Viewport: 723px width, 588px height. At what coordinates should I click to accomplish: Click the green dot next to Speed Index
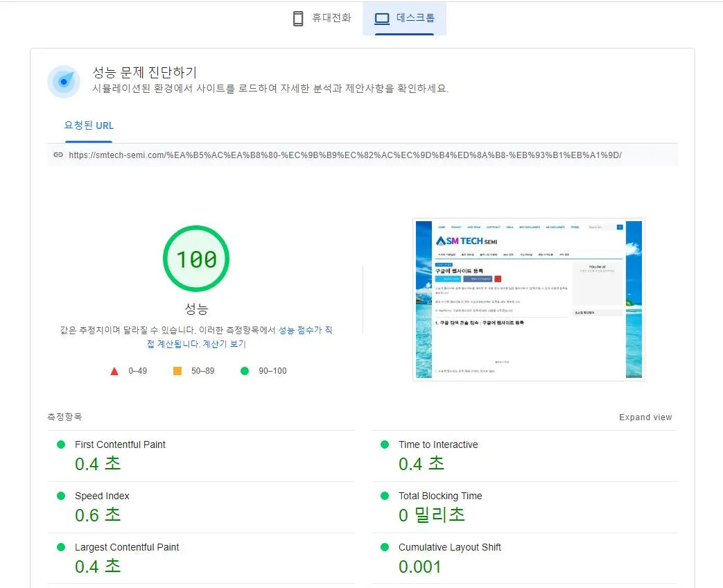coord(62,496)
